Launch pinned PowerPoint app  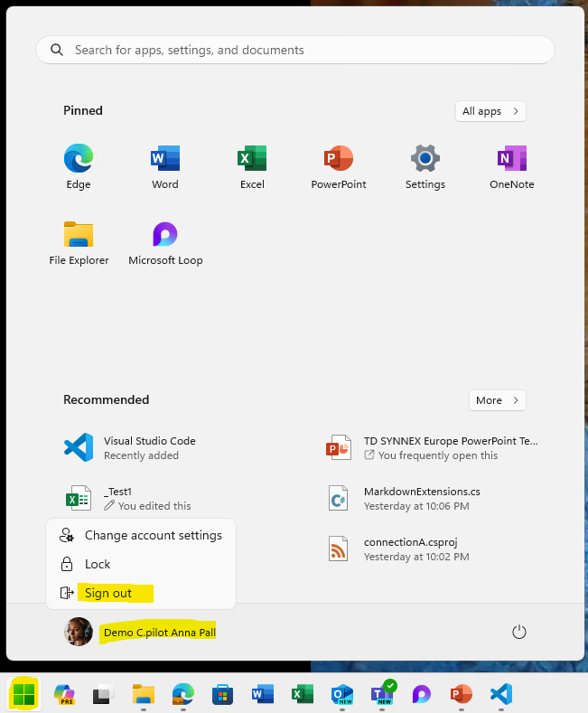[339, 167]
